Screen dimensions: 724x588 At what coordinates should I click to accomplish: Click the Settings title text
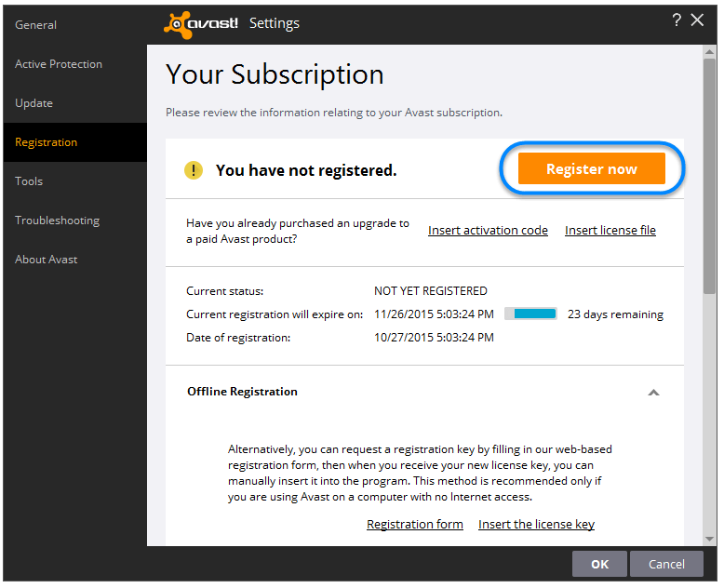pos(275,23)
